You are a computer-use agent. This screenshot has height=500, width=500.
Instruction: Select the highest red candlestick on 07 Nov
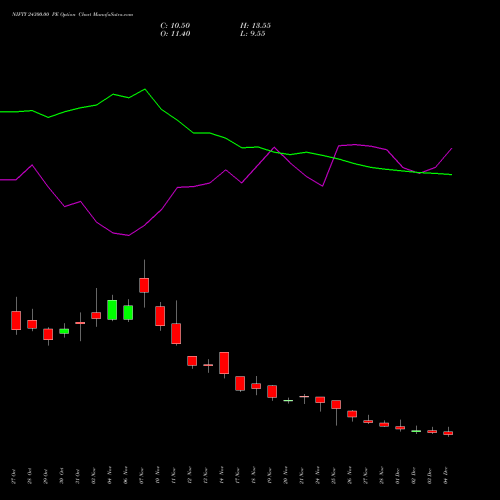(x=144, y=285)
